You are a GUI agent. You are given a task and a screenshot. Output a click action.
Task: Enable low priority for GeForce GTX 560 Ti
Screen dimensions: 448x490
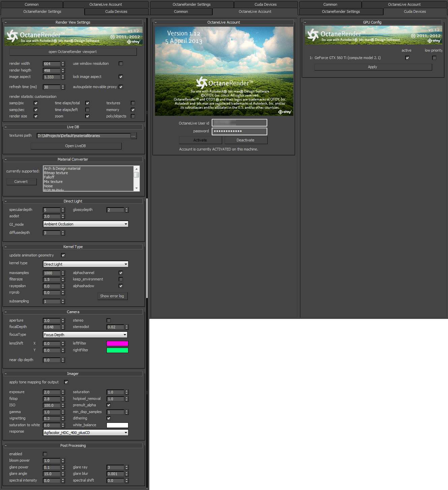pyautogui.click(x=434, y=58)
